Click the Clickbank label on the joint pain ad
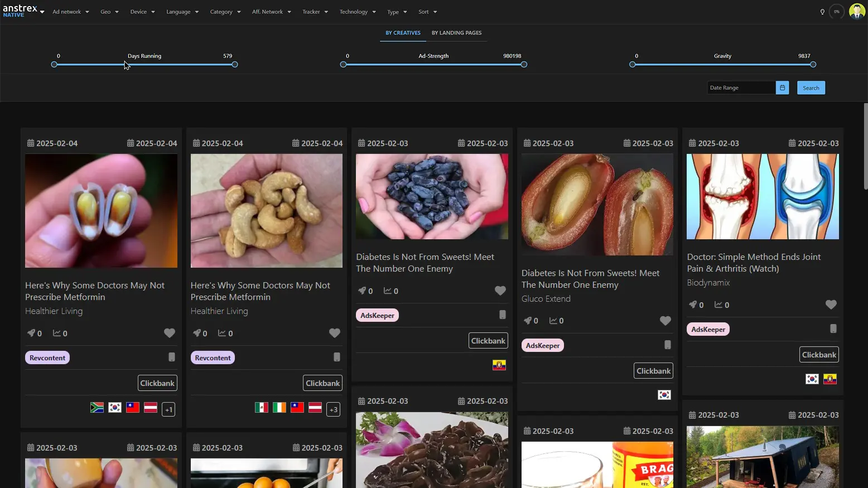This screenshot has height=488, width=868. tap(819, 354)
